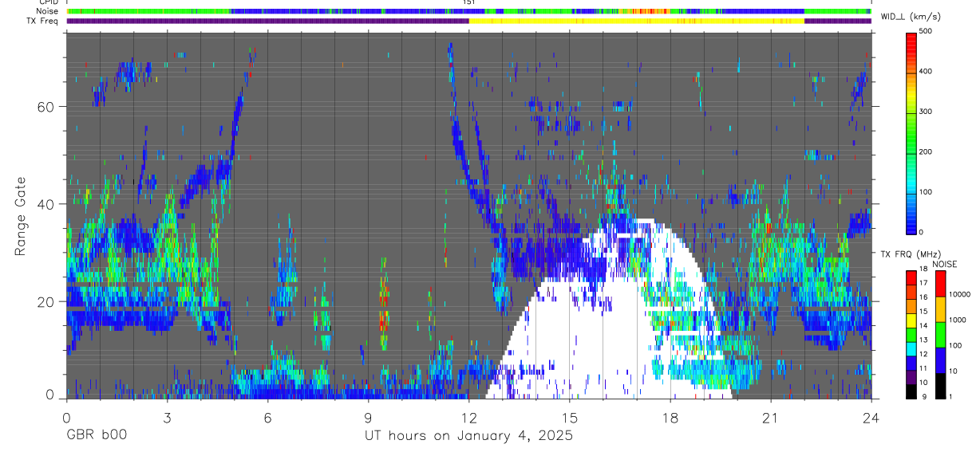Click the 'Noise' strip label at top

coord(48,11)
